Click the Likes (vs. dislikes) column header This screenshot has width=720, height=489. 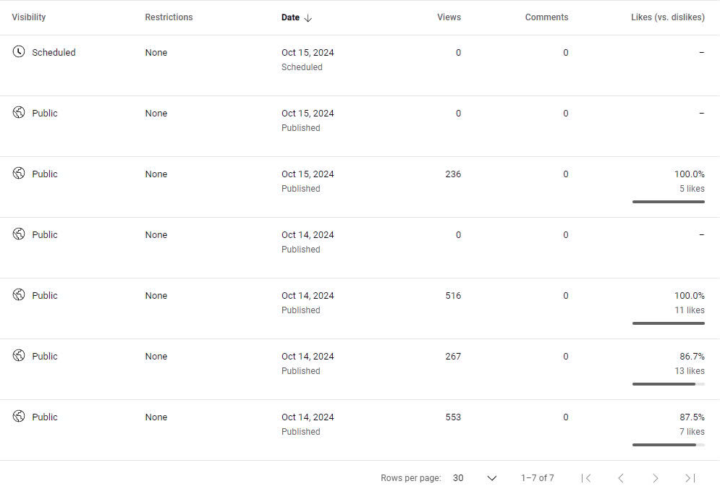pos(668,17)
